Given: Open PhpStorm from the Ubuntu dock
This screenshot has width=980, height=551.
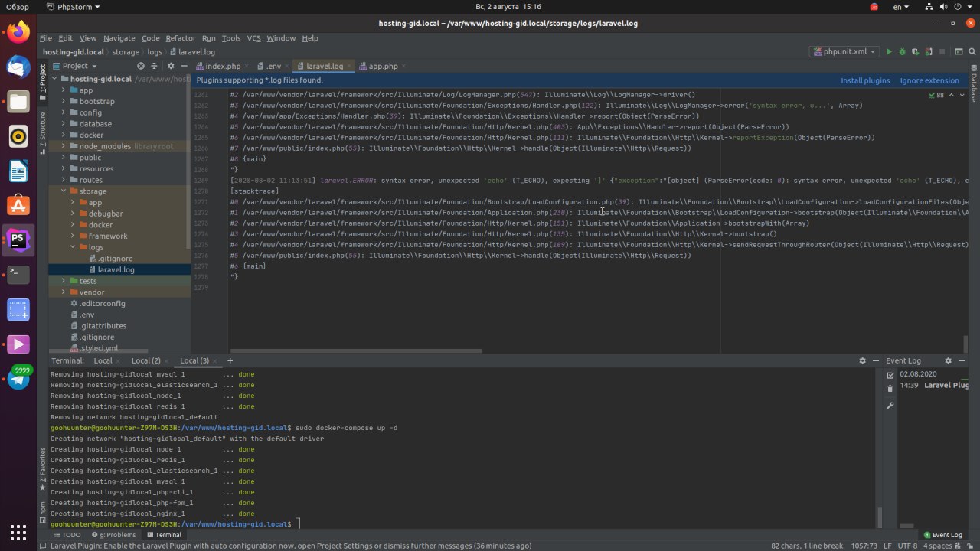Looking at the screenshot, I should click(x=18, y=240).
